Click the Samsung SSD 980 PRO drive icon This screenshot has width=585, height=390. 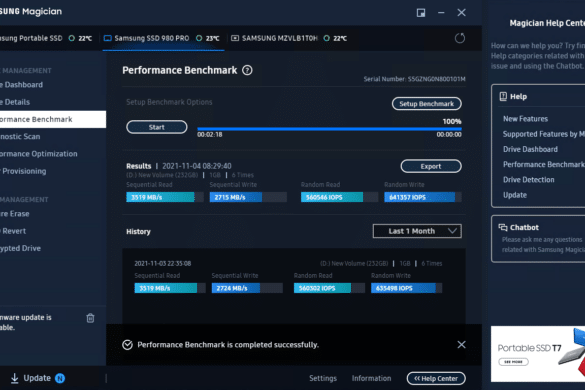(107, 38)
